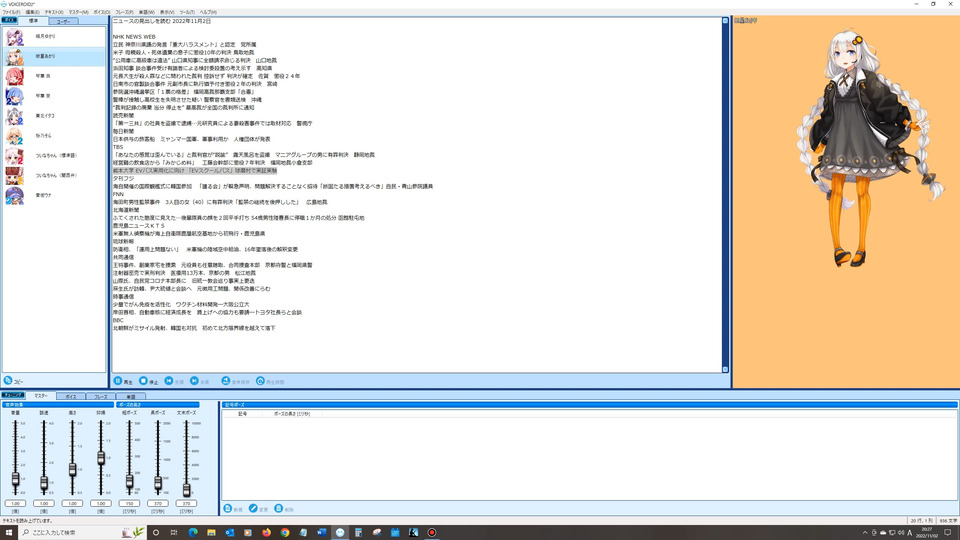Viewport: 960px width, 540px height.
Task: Click the 再生 playback button
Action: [123, 381]
